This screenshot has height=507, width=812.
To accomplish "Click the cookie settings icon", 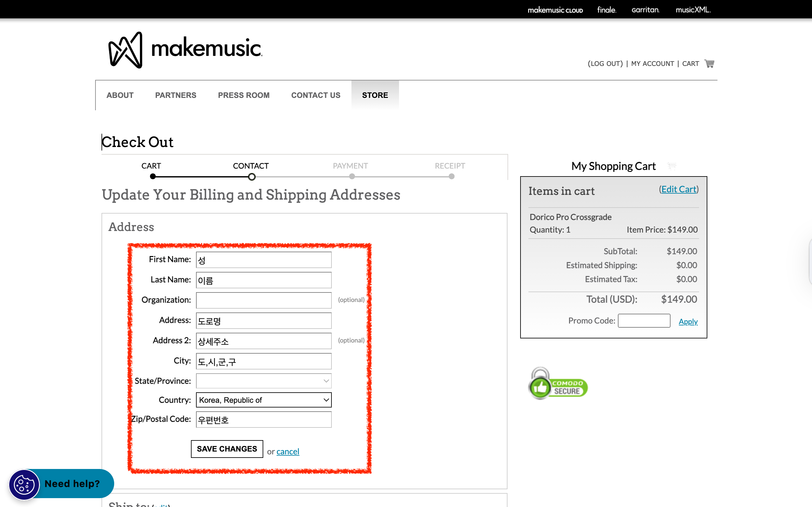I will (x=24, y=484).
